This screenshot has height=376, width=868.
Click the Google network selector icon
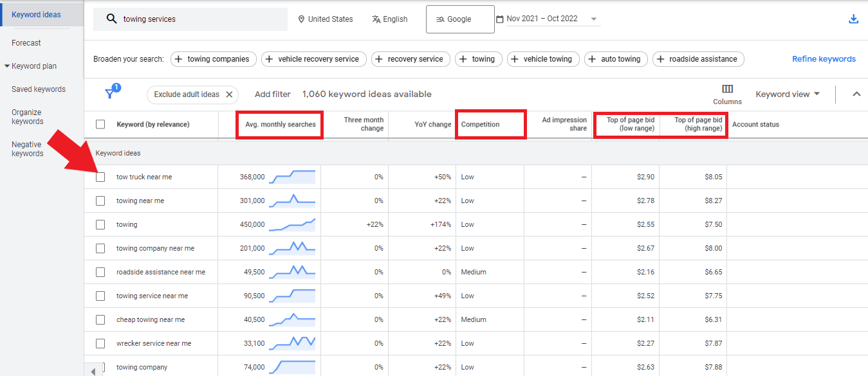click(x=440, y=19)
